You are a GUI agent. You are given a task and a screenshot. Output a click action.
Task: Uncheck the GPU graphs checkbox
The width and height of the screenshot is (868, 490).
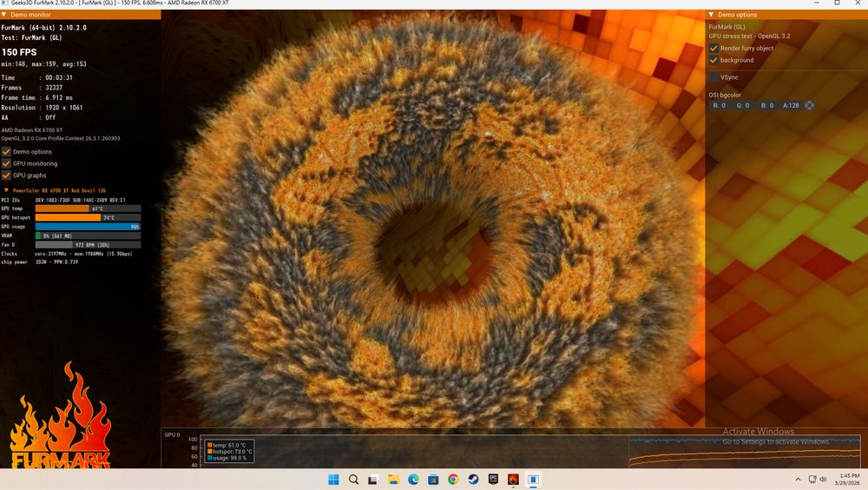pyautogui.click(x=6, y=175)
